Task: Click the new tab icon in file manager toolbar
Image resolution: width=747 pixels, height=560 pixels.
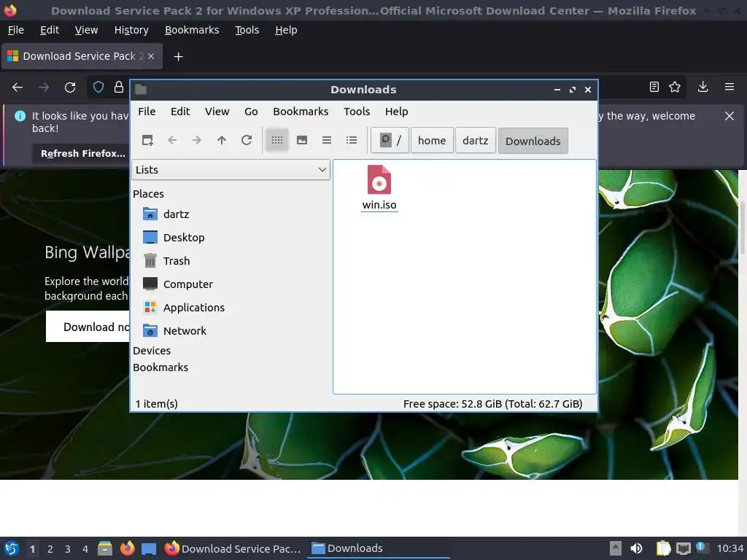Action: (x=147, y=140)
